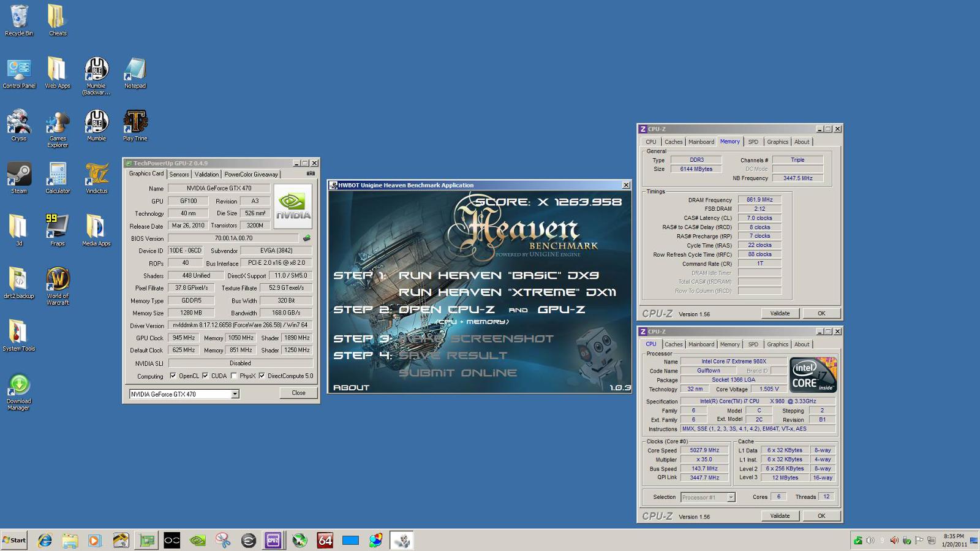Screen dimensions: 980x551
Task: Open the System Tools folder
Action: (19, 336)
